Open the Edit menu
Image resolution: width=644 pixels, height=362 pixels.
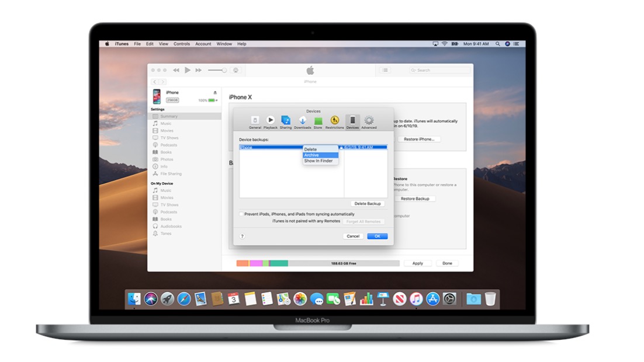[x=150, y=44]
